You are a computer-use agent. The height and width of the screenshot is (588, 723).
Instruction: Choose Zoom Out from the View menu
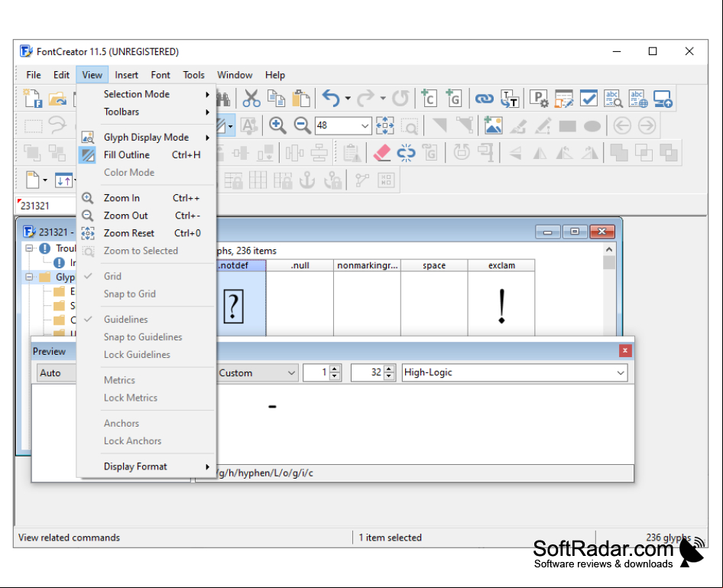click(x=146, y=216)
